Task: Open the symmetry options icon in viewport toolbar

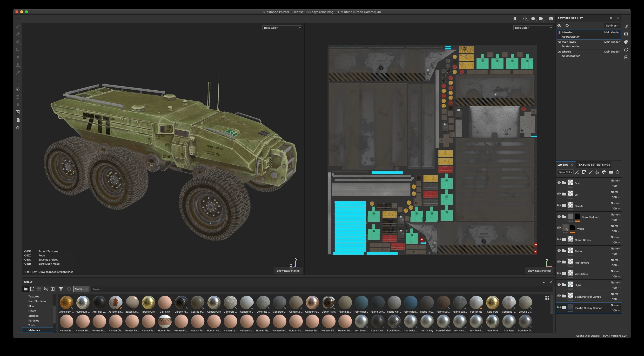Action: click(x=525, y=19)
